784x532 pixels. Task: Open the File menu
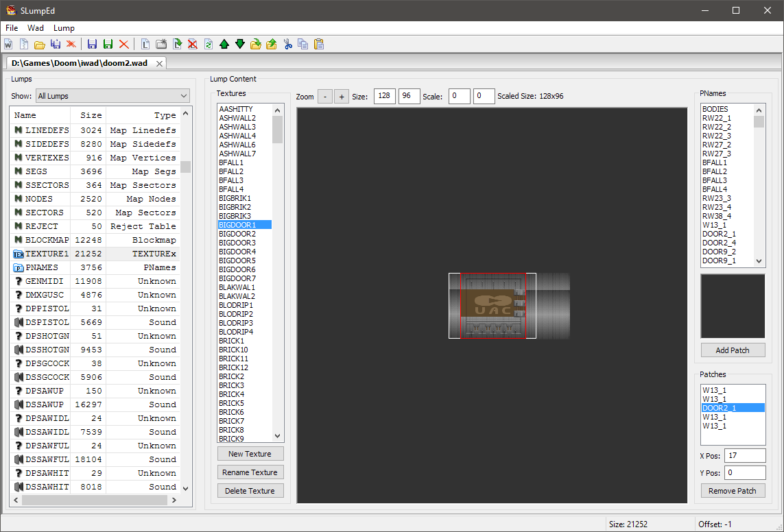tap(12, 28)
